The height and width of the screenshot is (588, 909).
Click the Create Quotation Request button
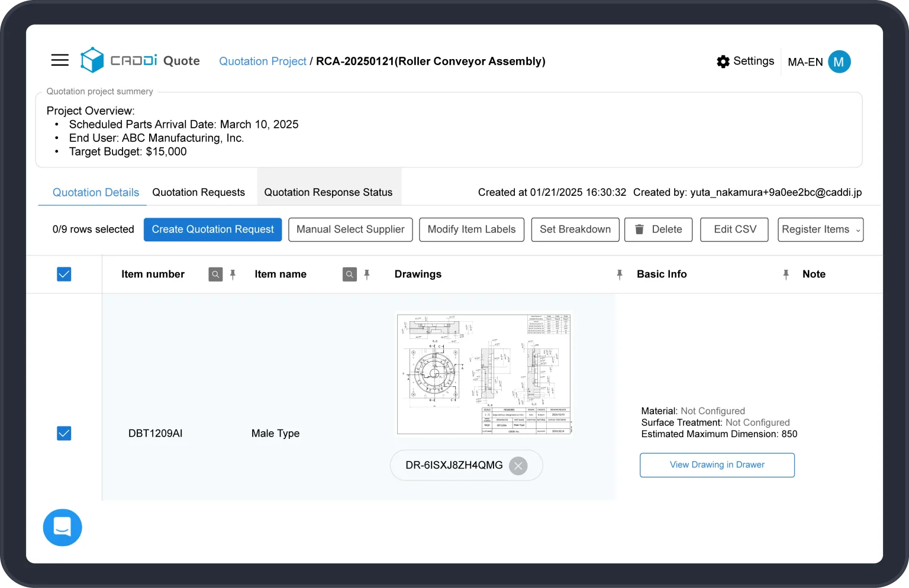click(212, 230)
